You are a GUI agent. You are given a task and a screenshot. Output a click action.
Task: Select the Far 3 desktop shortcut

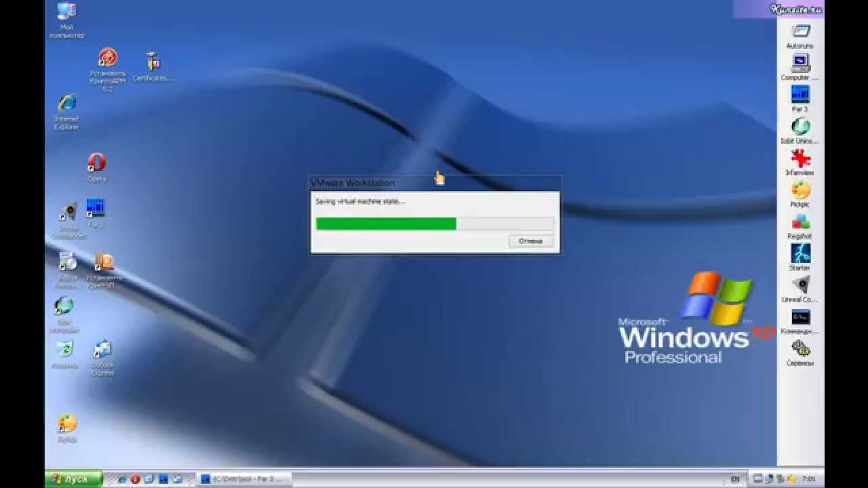pyautogui.click(x=96, y=213)
